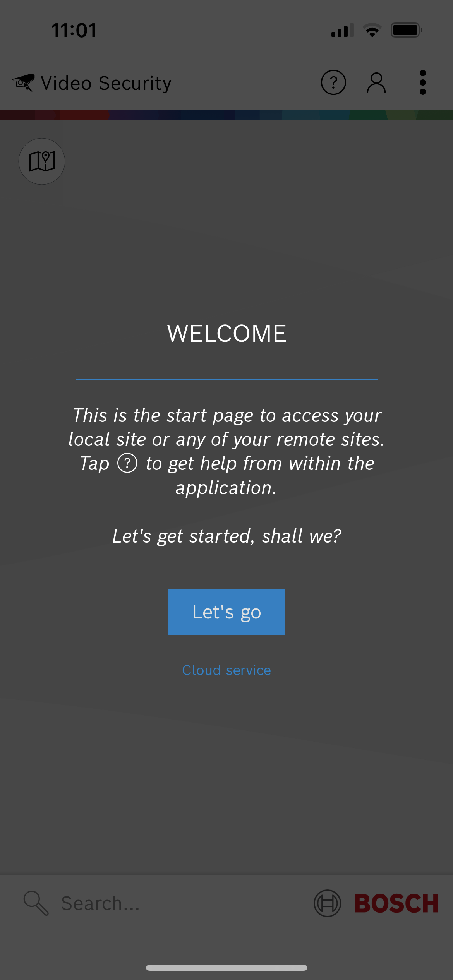Tap the Let's go button
Screen dimensions: 453x980
226,612
